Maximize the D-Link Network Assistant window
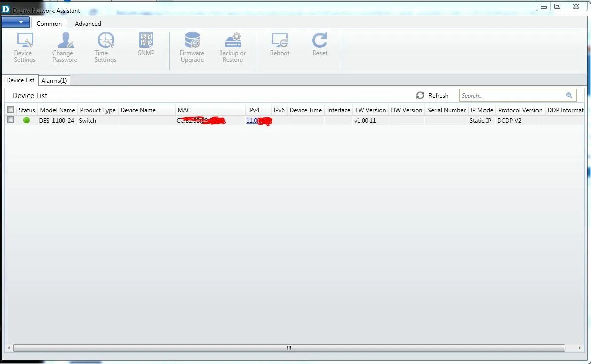 557,6
